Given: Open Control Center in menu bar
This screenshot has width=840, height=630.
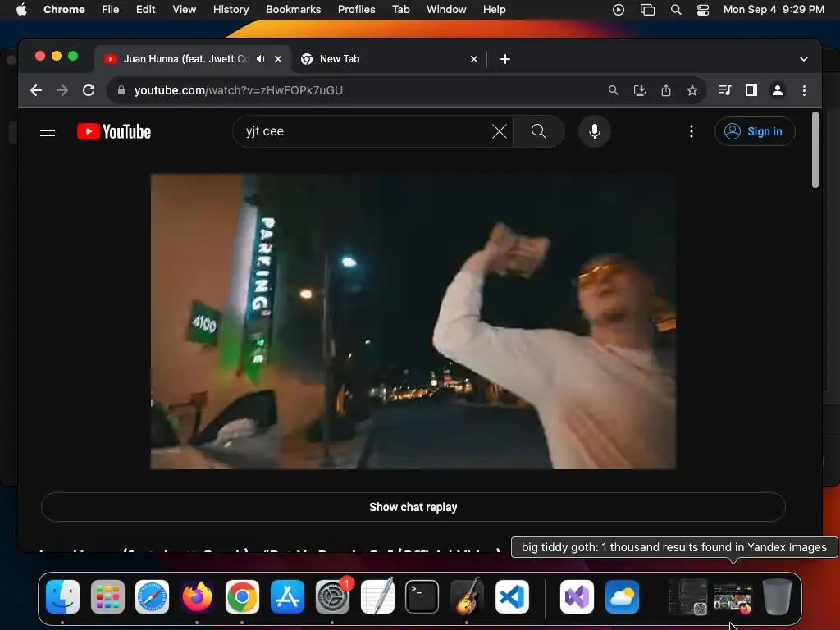Looking at the screenshot, I should click(x=702, y=9).
